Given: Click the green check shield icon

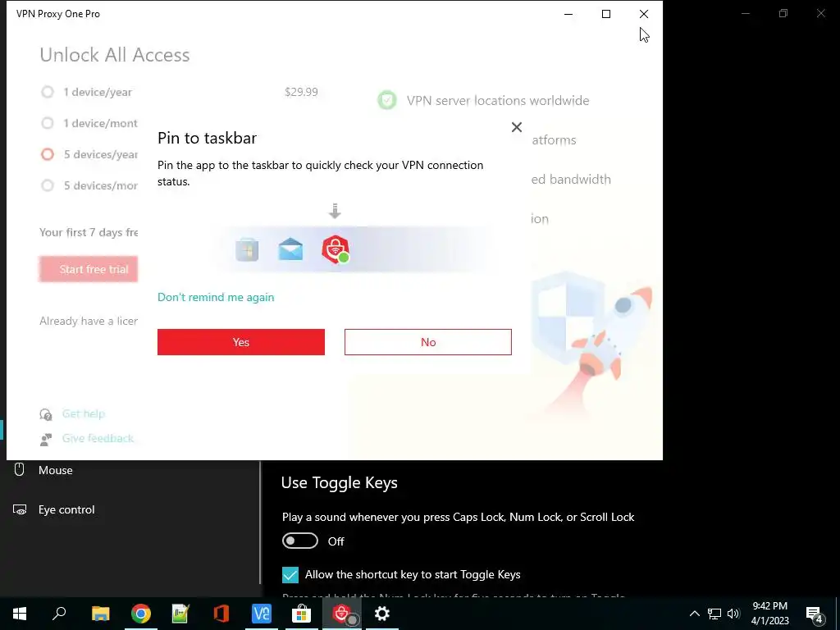Looking at the screenshot, I should [387, 100].
